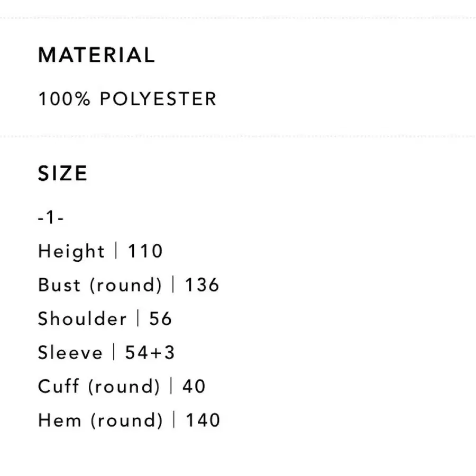Click the vertical bar in the Height row
Viewport: 476px width, 476px height.
(x=116, y=251)
